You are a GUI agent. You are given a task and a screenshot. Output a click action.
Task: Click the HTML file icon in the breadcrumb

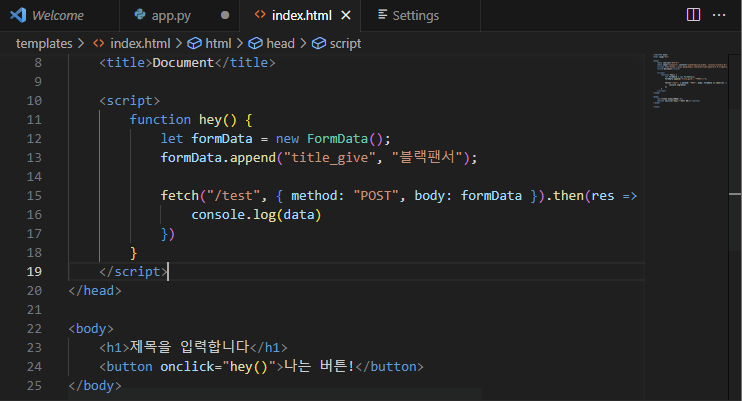pos(99,44)
